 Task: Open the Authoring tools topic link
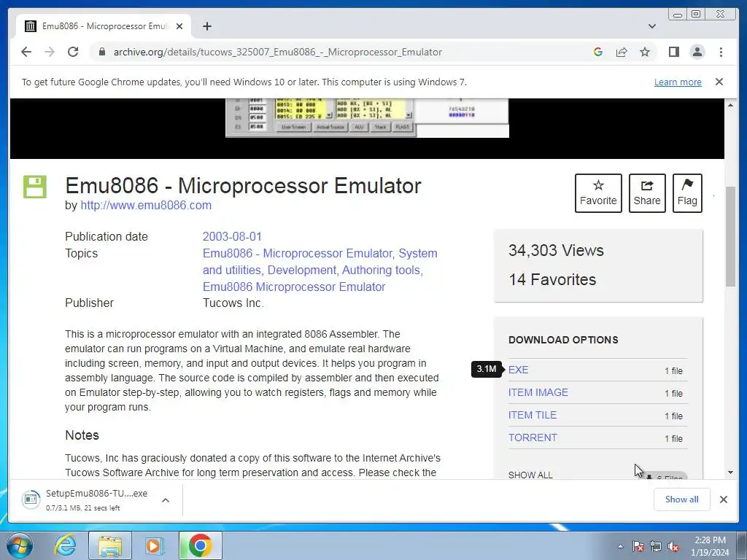381,270
